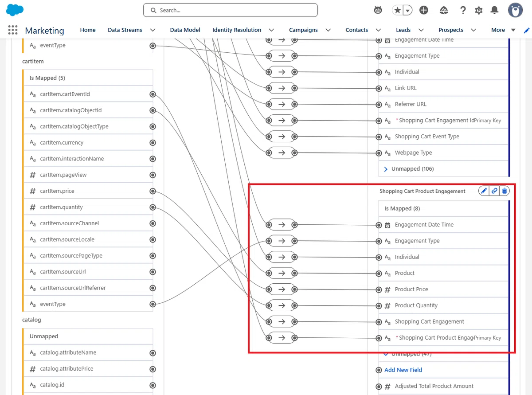Select the Shopping Cart Event Type field

(443, 137)
